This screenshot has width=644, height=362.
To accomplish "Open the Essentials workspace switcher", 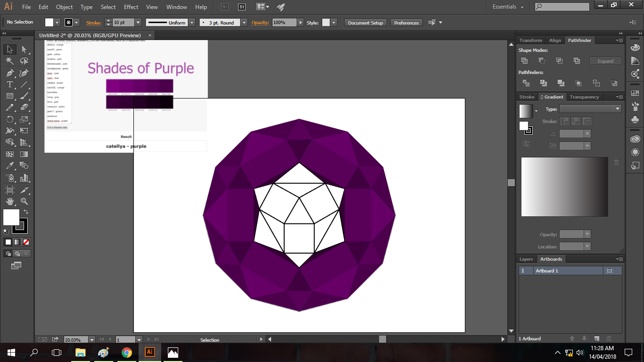I will coord(508,7).
